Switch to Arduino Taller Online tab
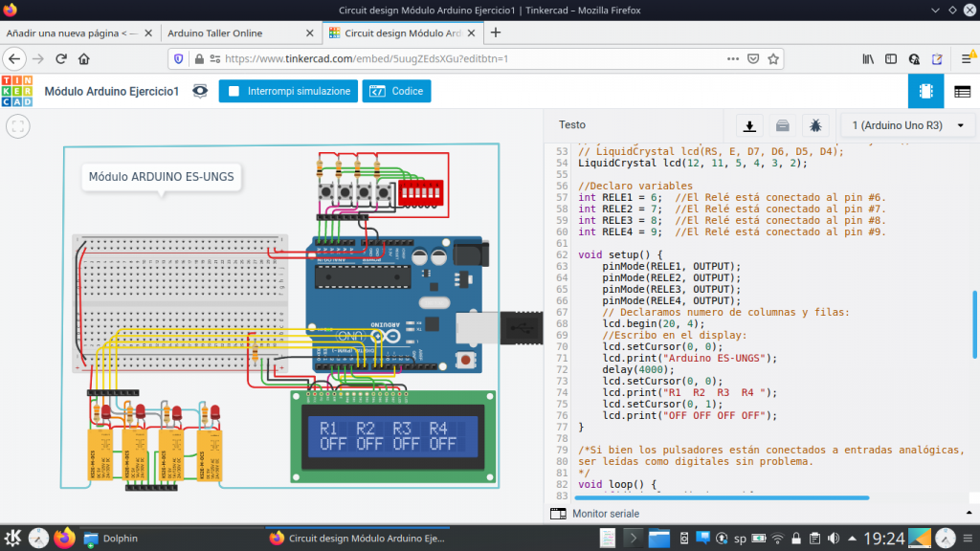This screenshot has height=551, width=980. click(x=215, y=33)
